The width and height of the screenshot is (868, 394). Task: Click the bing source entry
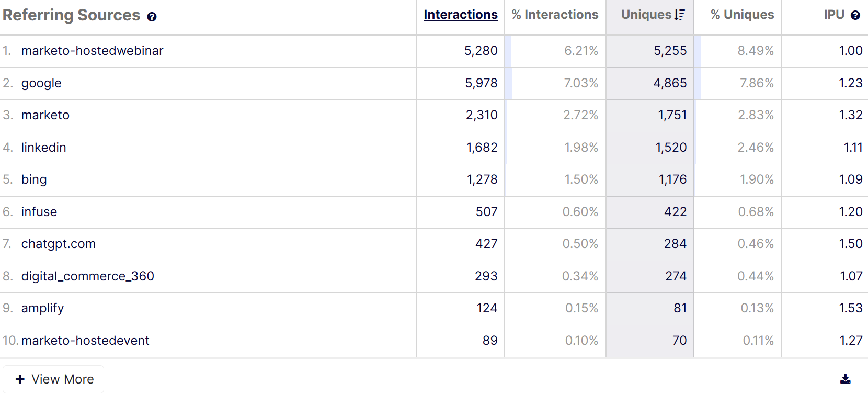pyautogui.click(x=34, y=179)
